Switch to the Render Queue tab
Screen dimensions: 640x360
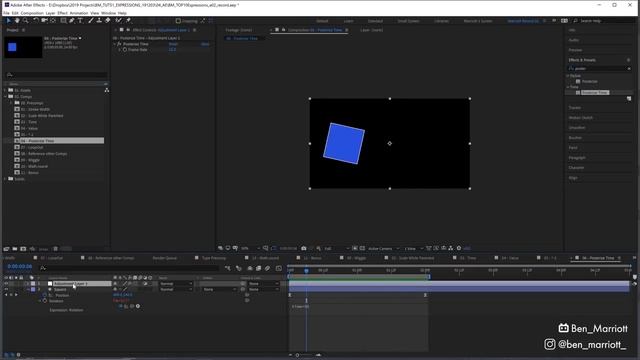pyautogui.click(x=165, y=258)
